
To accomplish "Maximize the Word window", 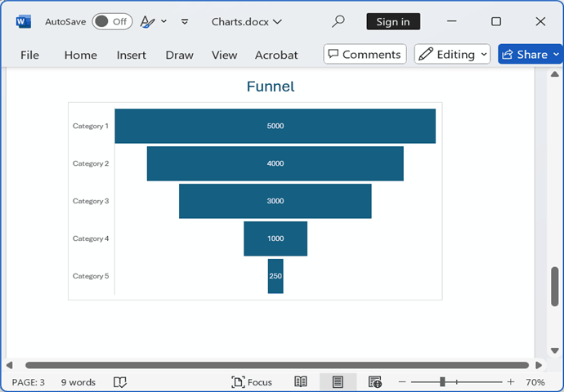I will point(496,21).
